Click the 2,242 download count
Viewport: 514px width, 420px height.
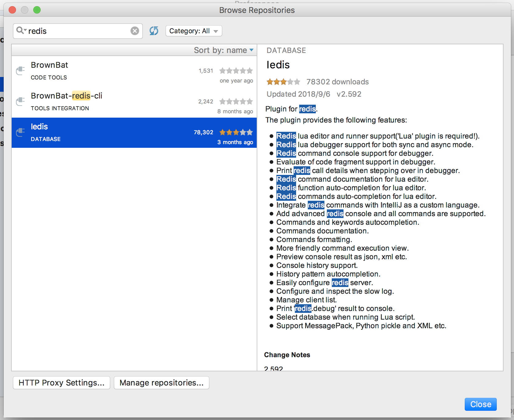pos(206,102)
